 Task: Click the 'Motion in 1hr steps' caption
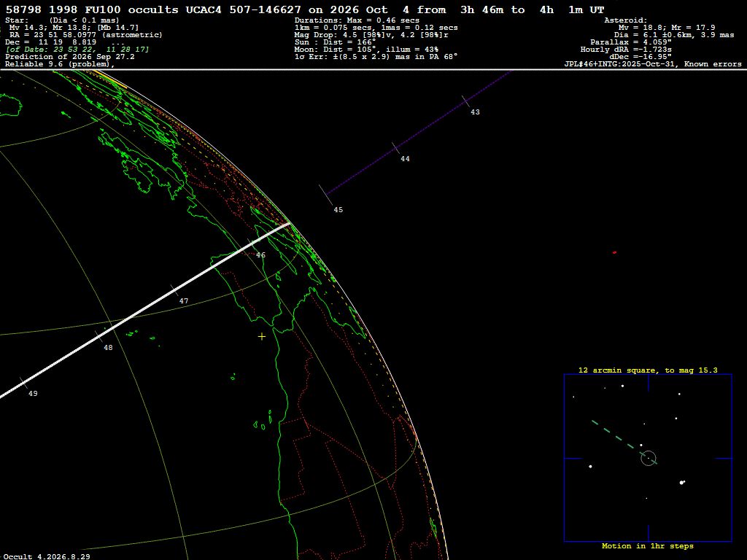(x=648, y=545)
